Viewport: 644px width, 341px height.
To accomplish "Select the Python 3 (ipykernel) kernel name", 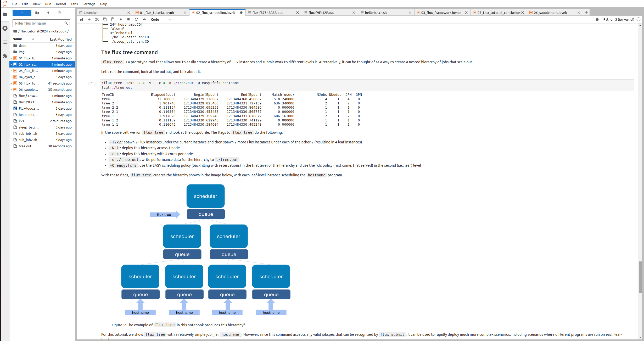I will (618, 19).
